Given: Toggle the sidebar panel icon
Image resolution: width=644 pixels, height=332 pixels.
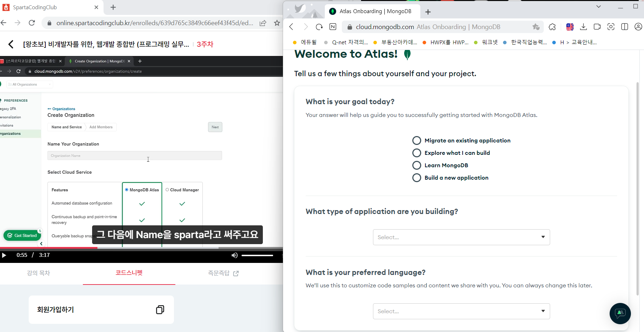Looking at the screenshot, I should pyautogui.click(x=625, y=27).
